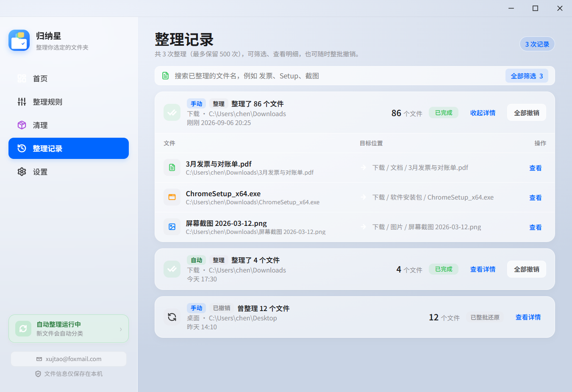Click the 已完成 status of 86 个文件 record

click(x=444, y=113)
